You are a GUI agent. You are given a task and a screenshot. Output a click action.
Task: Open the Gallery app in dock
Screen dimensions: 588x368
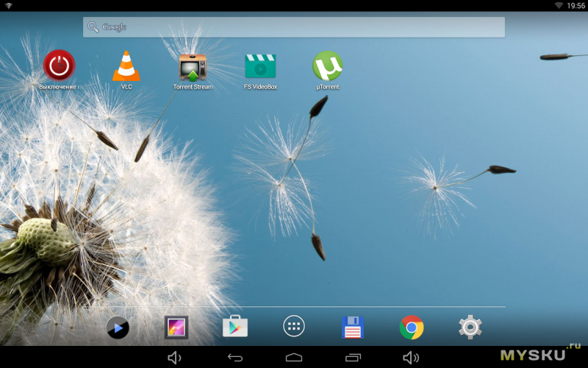[x=176, y=328]
